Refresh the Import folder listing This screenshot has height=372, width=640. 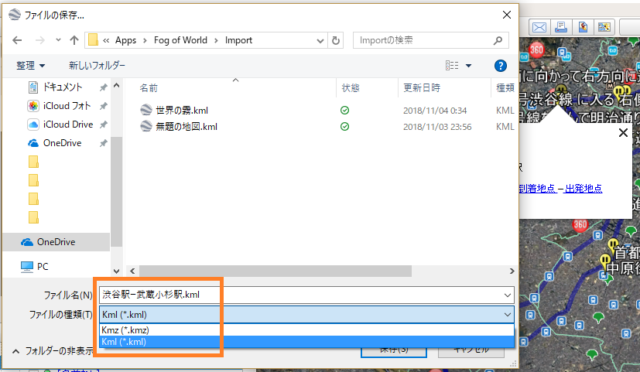tap(336, 40)
